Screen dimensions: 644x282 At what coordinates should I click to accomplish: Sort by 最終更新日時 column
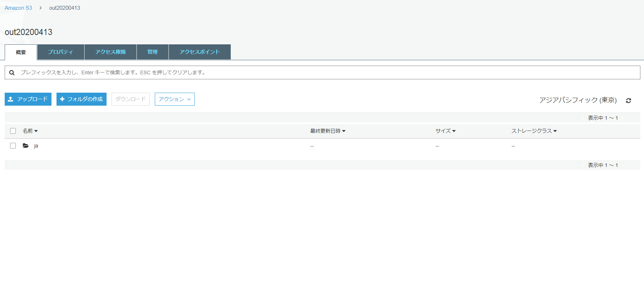coord(328,131)
